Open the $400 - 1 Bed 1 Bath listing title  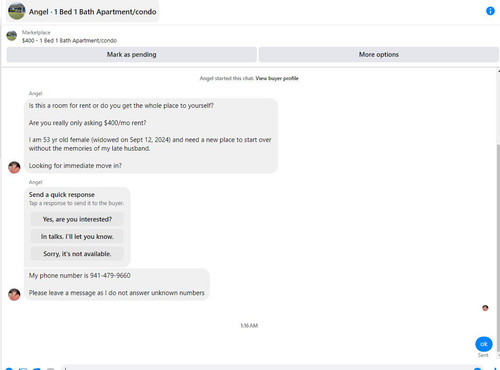click(x=69, y=41)
